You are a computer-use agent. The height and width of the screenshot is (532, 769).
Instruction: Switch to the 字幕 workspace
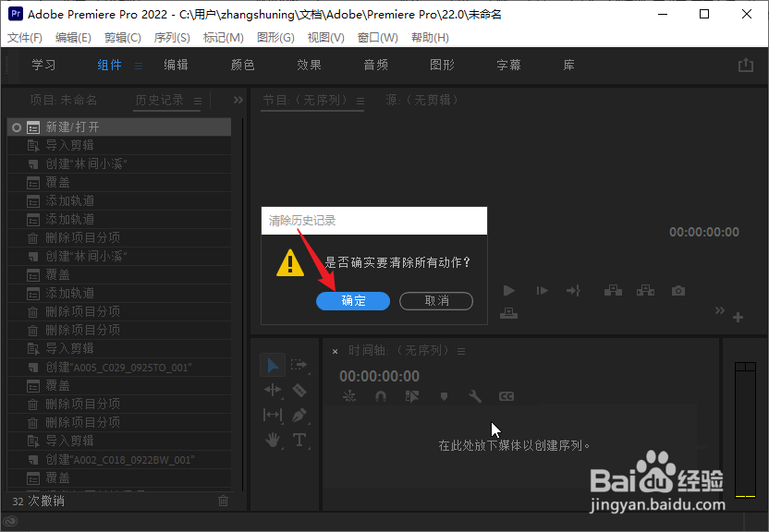point(508,65)
